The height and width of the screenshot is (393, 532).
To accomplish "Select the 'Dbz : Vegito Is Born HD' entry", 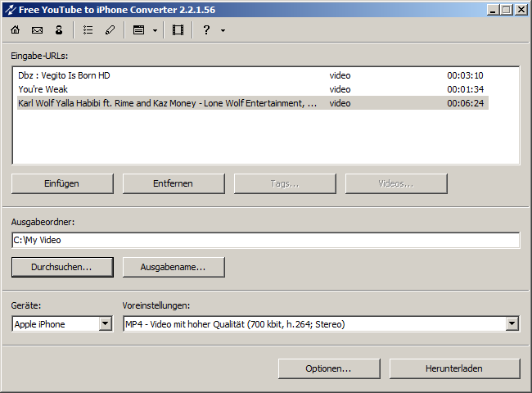I will point(64,75).
